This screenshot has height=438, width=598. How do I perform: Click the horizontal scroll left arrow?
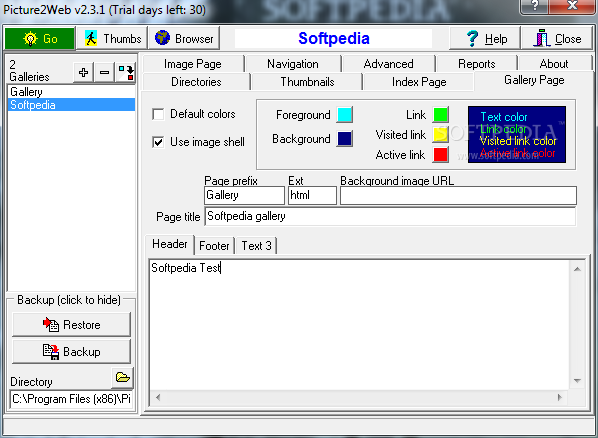coord(158,398)
